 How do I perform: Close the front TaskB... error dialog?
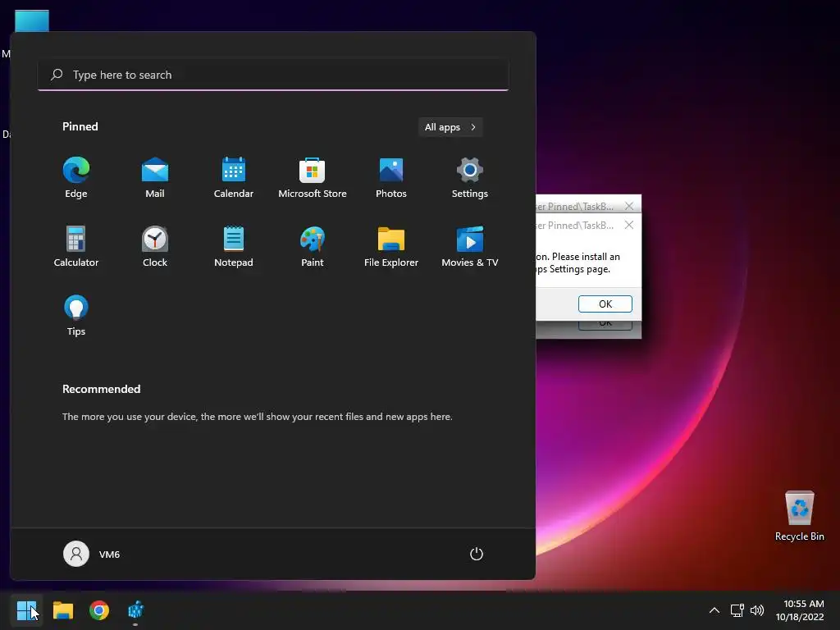629,225
